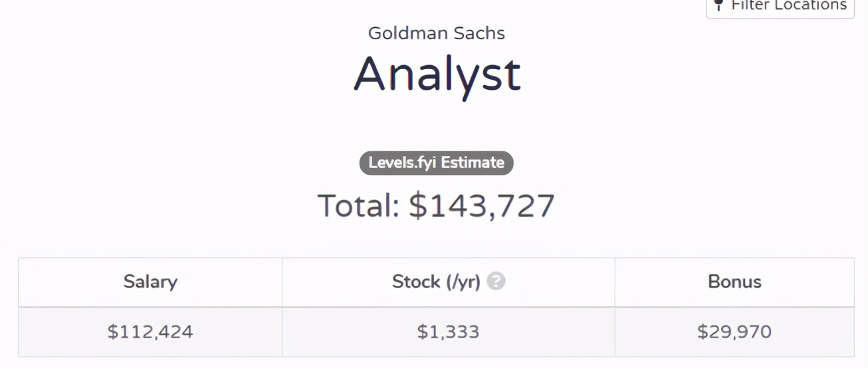Click the "Stock" word in the header
The height and width of the screenshot is (368, 868).
pyautogui.click(x=416, y=282)
